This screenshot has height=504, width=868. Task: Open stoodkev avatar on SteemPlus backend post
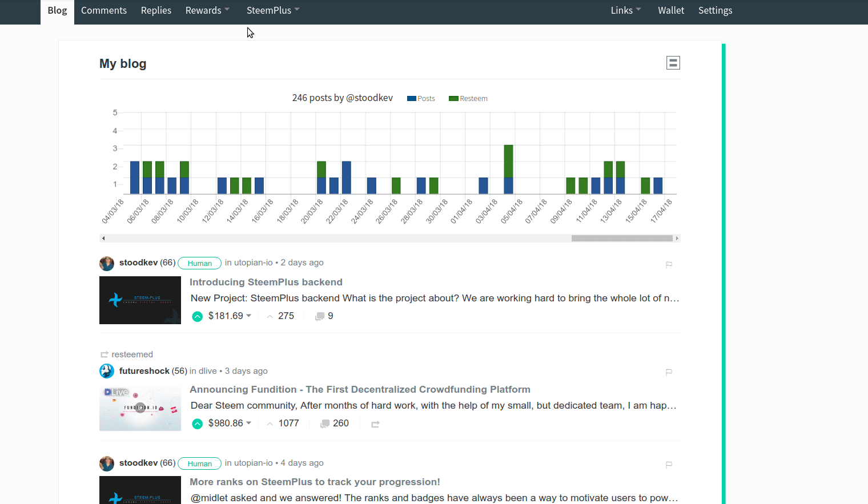tap(107, 263)
